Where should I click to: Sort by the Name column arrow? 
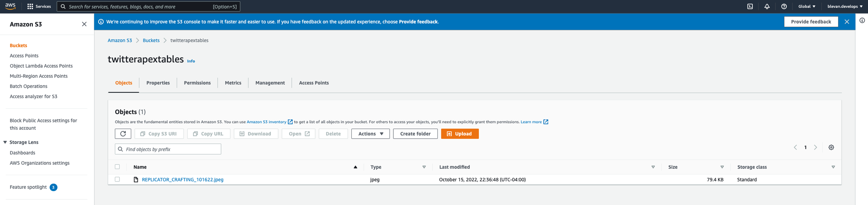click(x=356, y=167)
